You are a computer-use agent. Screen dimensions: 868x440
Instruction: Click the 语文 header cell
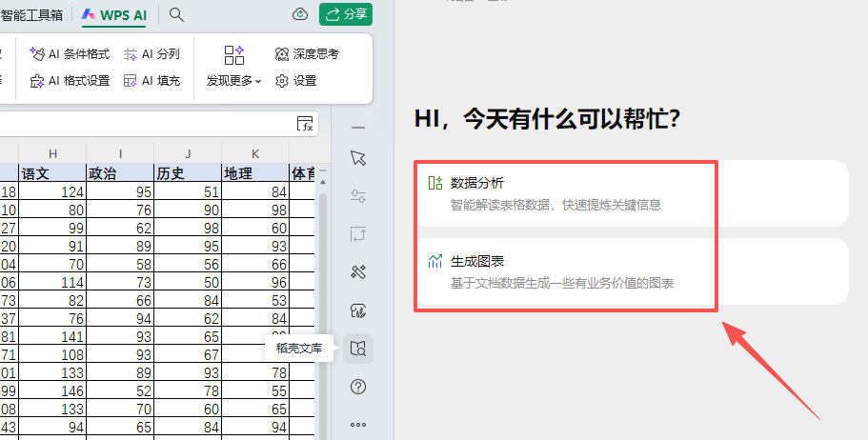tap(52, 173)
